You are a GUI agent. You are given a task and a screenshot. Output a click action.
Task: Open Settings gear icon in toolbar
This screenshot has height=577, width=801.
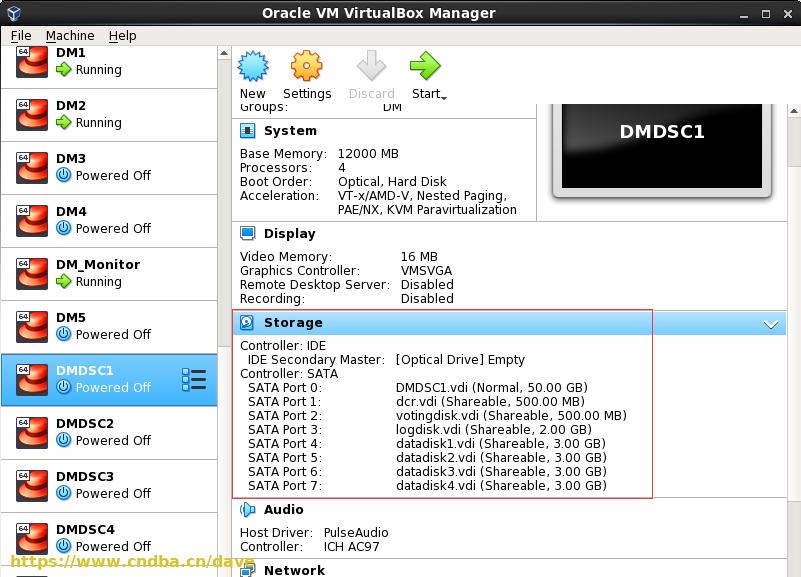pyautogui.click(x=307, y=66)
